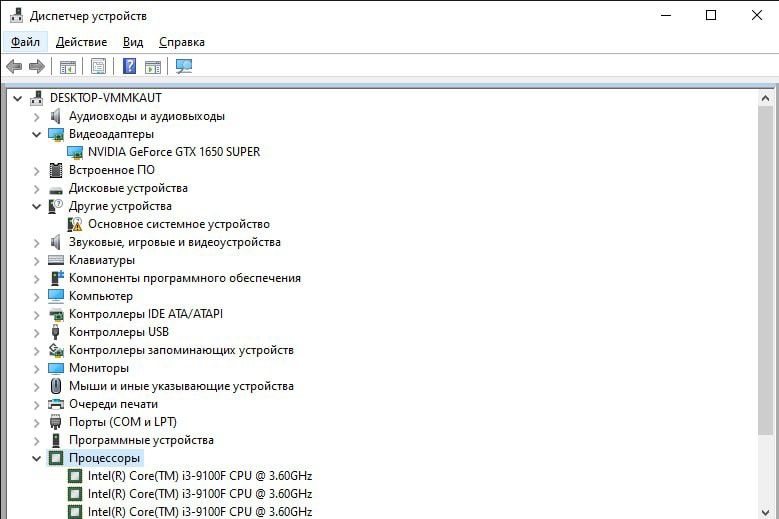Click the Очереди печати printer icon
Image resolution: width=779 pixels, height=519 pixels.
56,404
